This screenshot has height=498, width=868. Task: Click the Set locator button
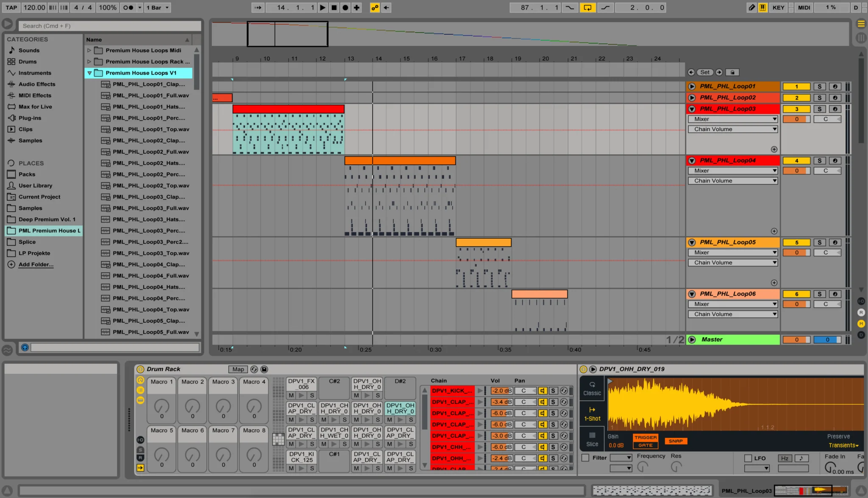click(x=705, y=72)
